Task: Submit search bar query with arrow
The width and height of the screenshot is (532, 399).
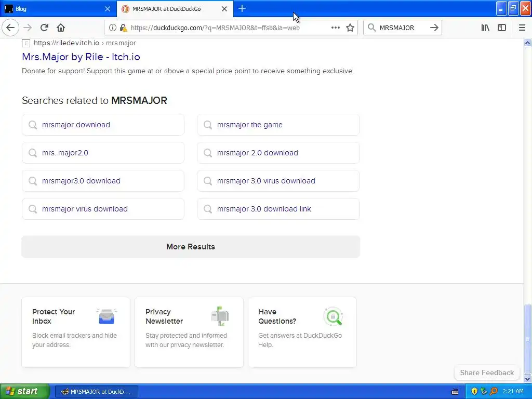Action: (x=434, y=28)
